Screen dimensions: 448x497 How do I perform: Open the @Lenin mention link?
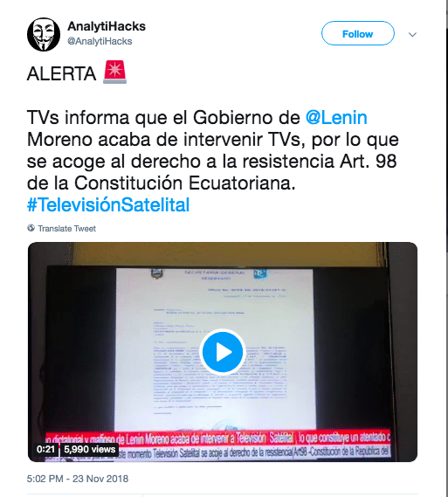coord(336,117)
